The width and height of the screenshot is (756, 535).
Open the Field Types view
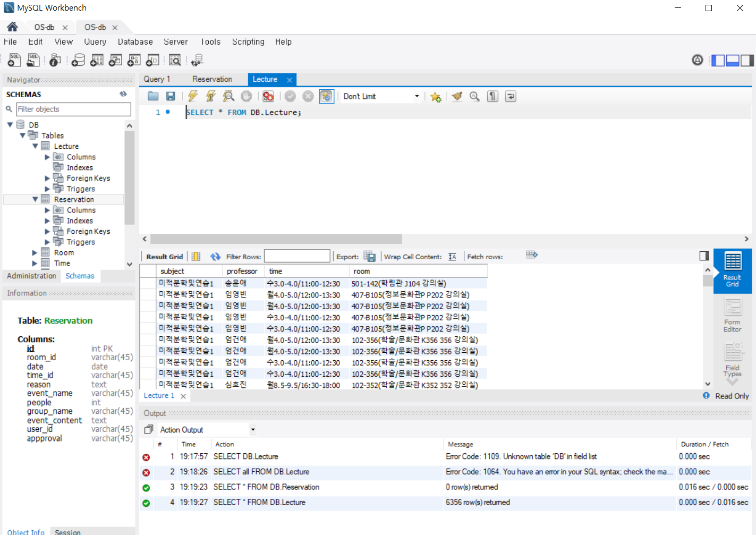pyautogui.click(x=732, y=360)
